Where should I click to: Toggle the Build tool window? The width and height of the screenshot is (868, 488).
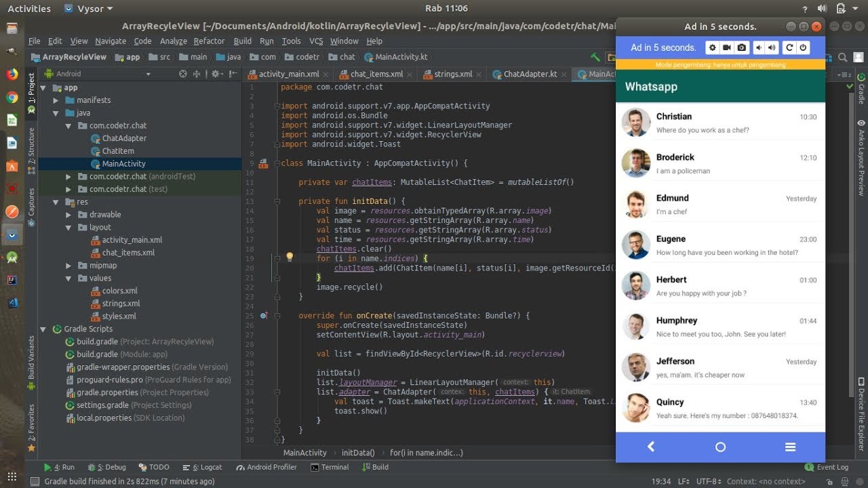[x=375, y=467]
